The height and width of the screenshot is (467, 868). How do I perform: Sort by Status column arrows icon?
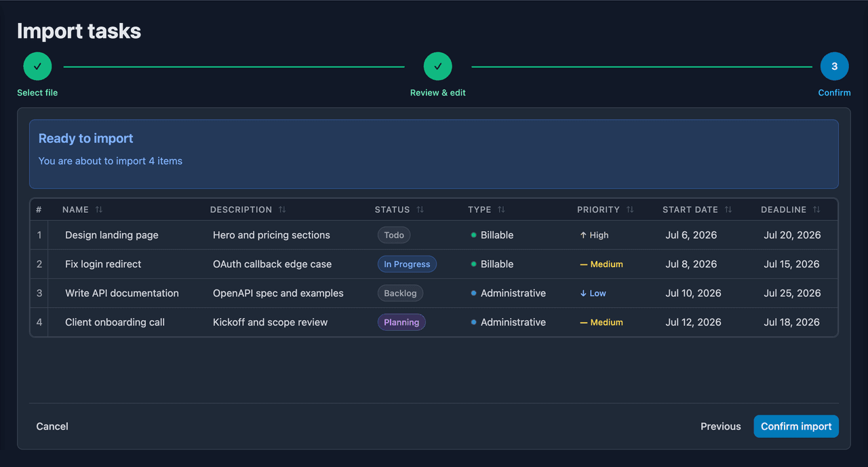420,210
